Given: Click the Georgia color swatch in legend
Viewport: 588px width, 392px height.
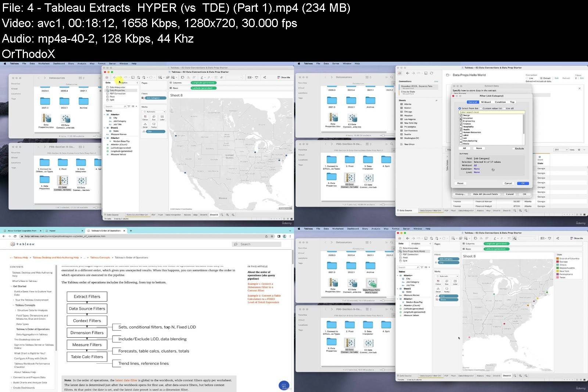Looking at the screenshot, I should (557, 262).
